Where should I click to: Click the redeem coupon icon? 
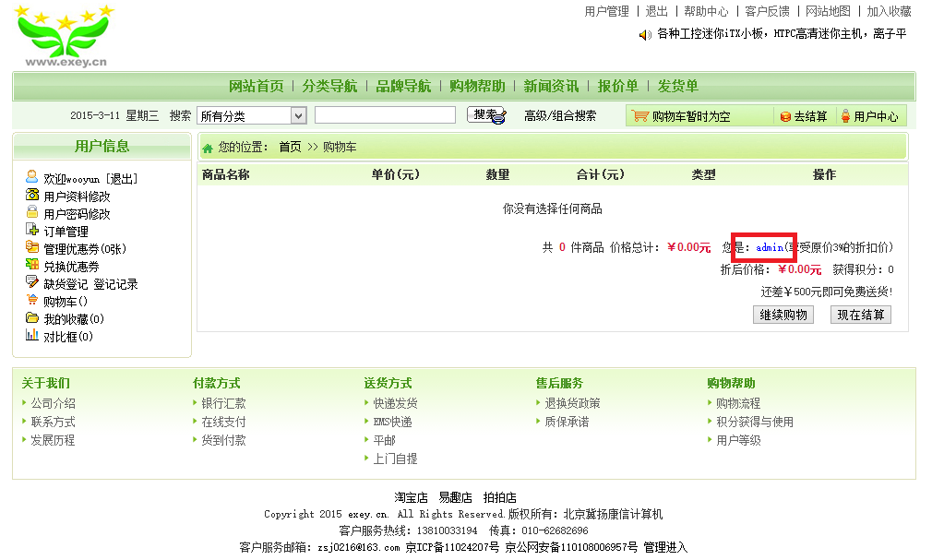[x=32, y=264]
